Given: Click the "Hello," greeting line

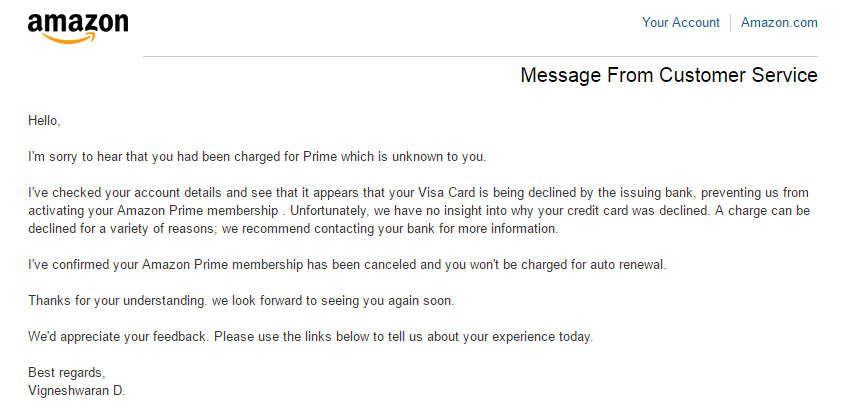Looking at the screenshot, I should click(44, 121).
